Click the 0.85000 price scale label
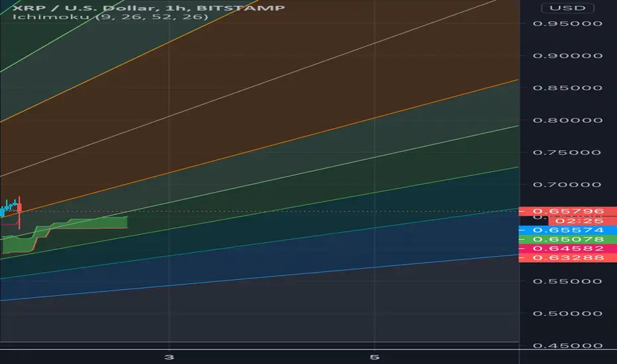Viewport: 617px width, 364px height. click(567, 88)
